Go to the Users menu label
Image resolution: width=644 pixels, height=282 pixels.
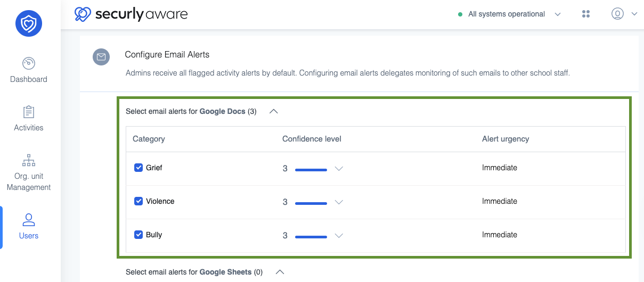tap(29, 236)
